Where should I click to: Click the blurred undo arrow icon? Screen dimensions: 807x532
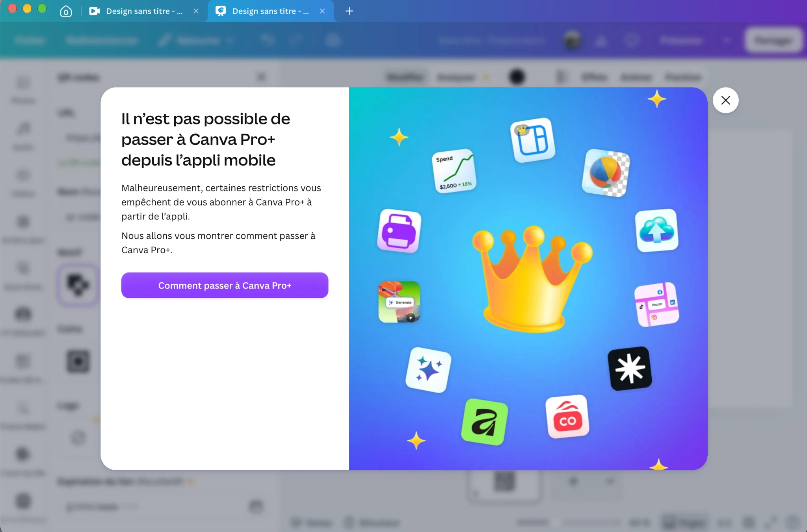point(268,40)
